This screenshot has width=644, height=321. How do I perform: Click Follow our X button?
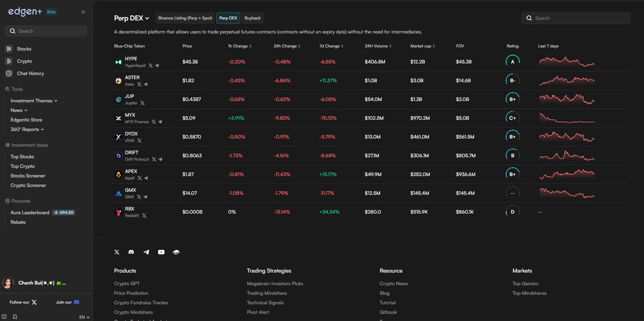(24, 302)
